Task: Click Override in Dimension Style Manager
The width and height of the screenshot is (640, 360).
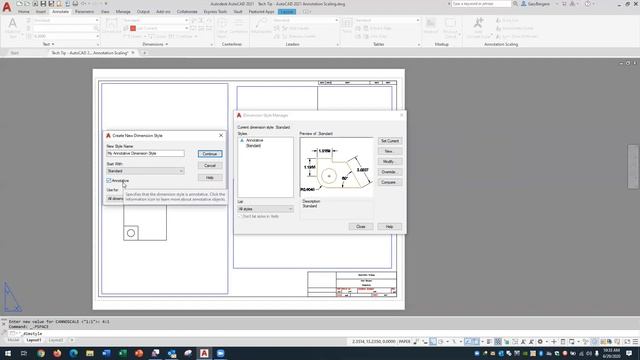Action: click(389, 172)
